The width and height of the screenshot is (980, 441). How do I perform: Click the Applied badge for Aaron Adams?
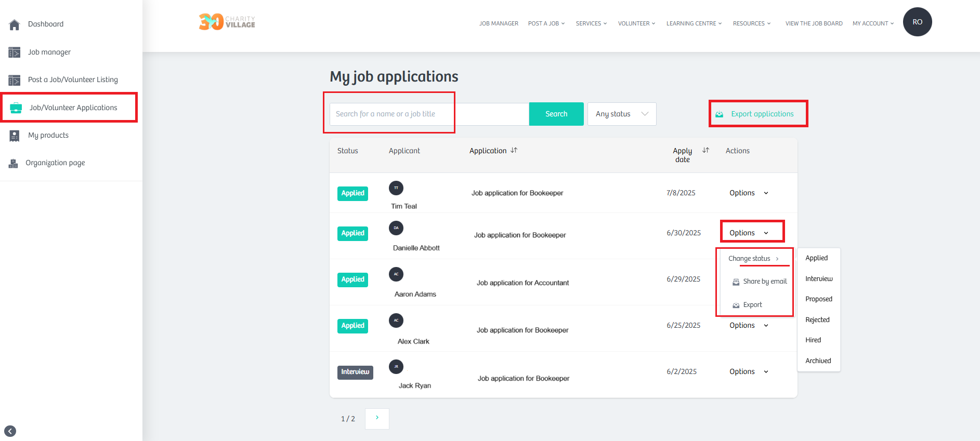(x=352, y=279)
